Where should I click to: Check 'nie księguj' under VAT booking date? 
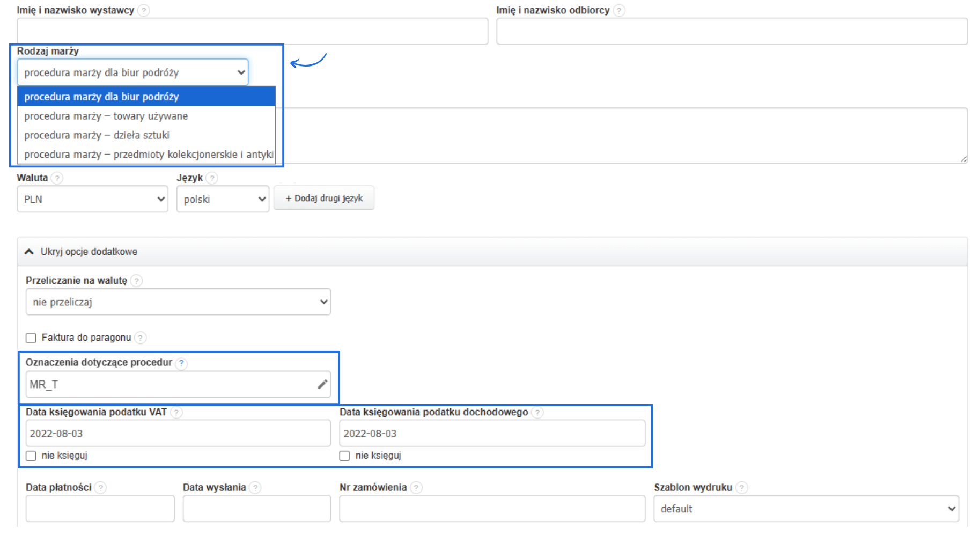[31, 456]
